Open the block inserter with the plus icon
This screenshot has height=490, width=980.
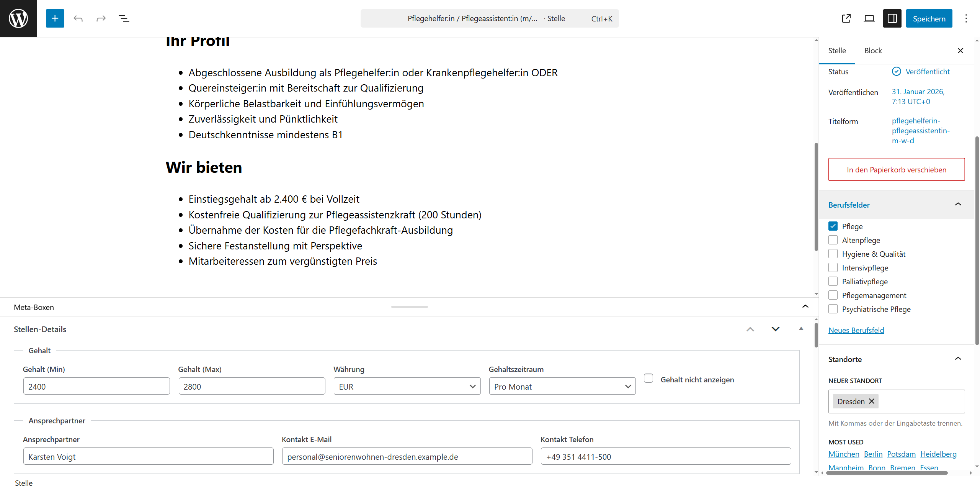[x=55, y=18]
